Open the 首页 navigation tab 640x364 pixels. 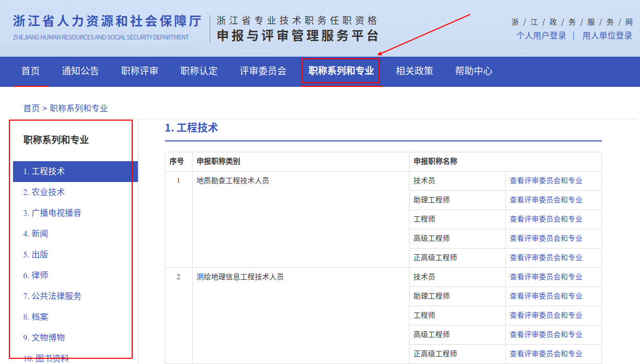point(30,71)
